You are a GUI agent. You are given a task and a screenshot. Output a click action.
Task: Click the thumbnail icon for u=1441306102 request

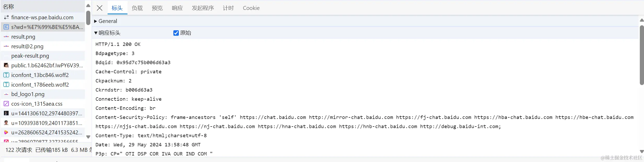(6, 113)
